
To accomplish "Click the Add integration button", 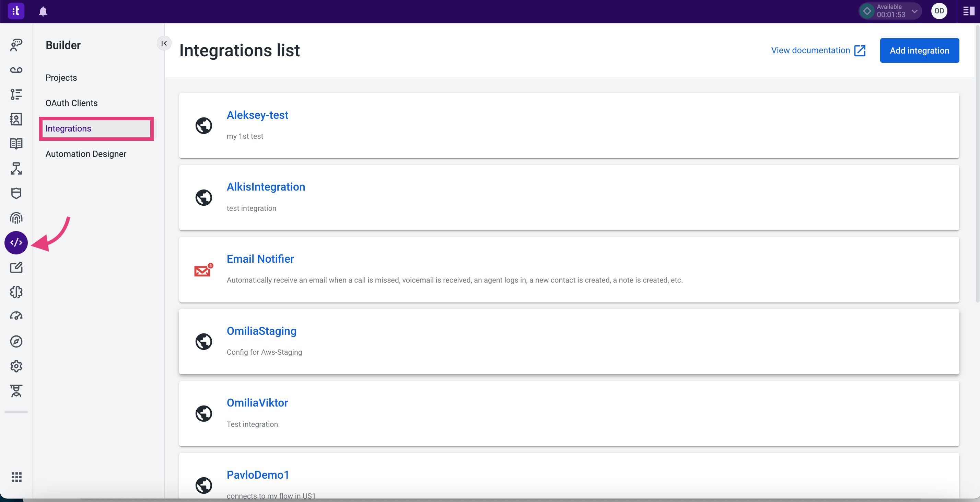I will tap(920, 50).
